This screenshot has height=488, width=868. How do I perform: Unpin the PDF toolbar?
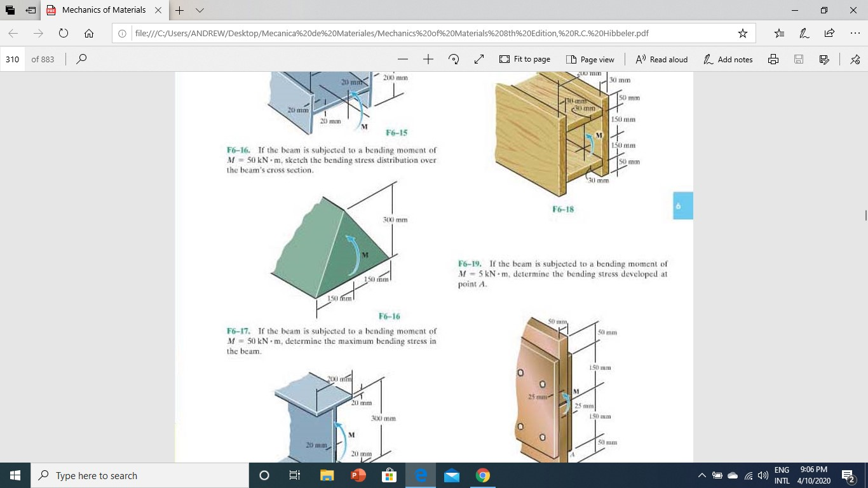pos(855,59)
